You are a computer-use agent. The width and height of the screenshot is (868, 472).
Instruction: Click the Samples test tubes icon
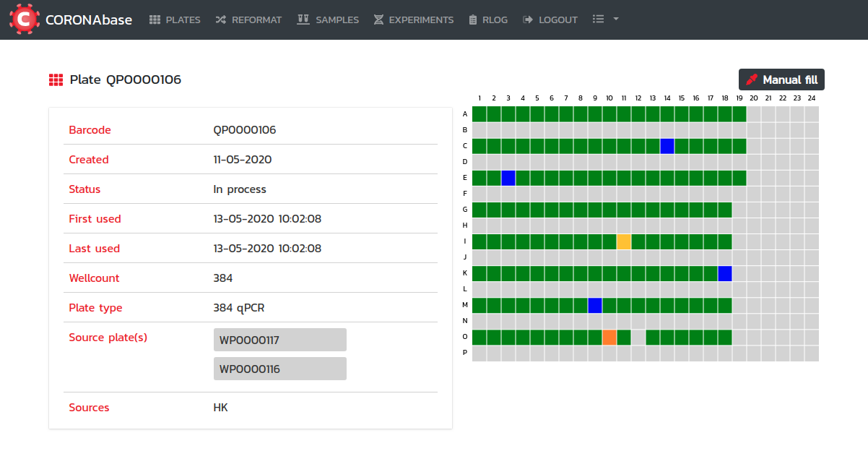[x=303, y=20]
